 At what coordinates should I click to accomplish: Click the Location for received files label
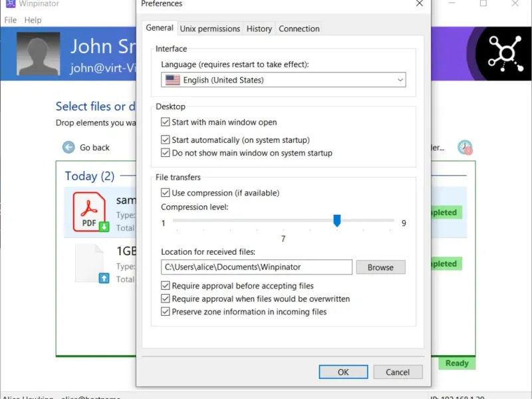point(208,252)
